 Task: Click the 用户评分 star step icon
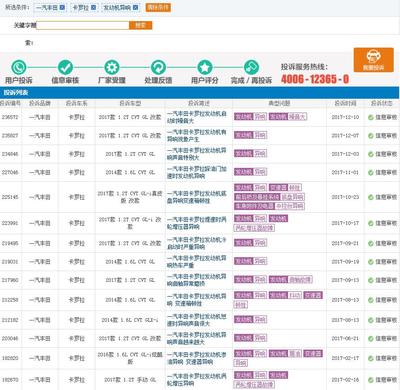click(205, 67)
